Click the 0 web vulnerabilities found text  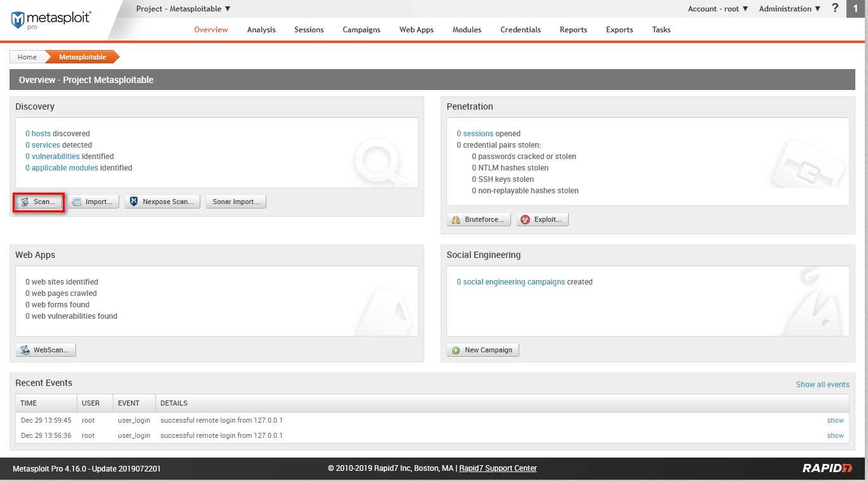click(71, 316)
